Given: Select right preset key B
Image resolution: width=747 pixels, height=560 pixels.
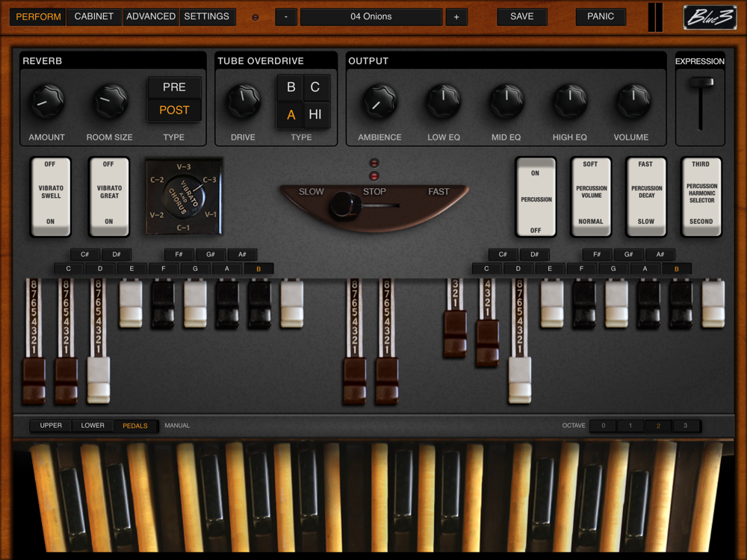Looking at the screenshot, I should coord(677,269).
